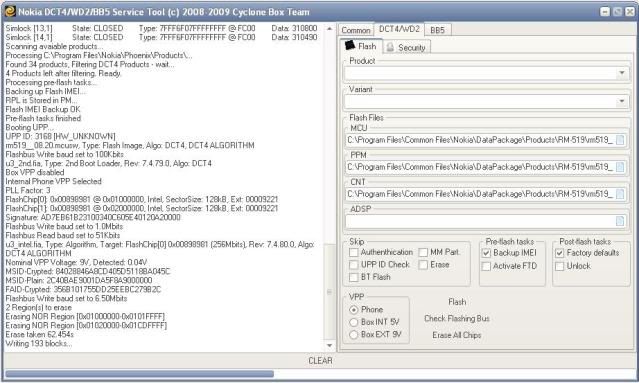Uncheck Backup IMEI pre-flash task
Image resolution: width=639 pixels, height=383 pixels.
486,253
